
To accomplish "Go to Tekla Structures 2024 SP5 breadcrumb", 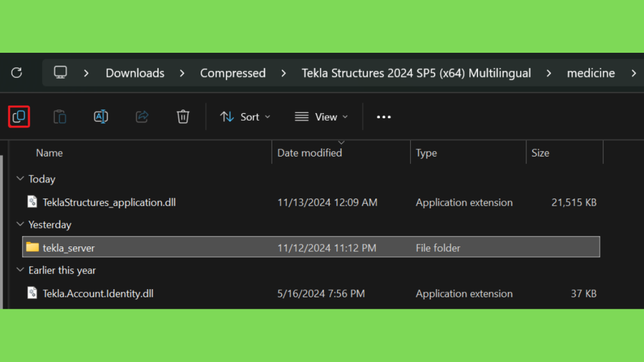I will (416, 73).
